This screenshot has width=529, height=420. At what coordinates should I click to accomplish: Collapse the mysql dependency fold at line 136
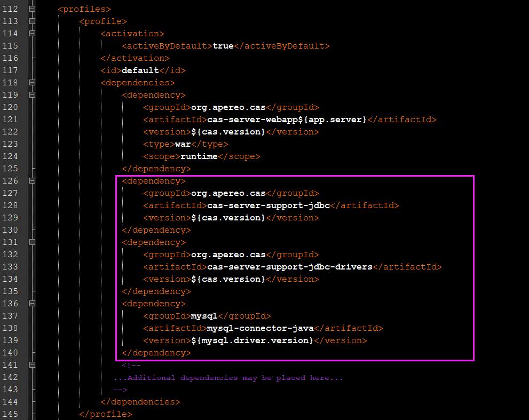(x=33, y=304)
